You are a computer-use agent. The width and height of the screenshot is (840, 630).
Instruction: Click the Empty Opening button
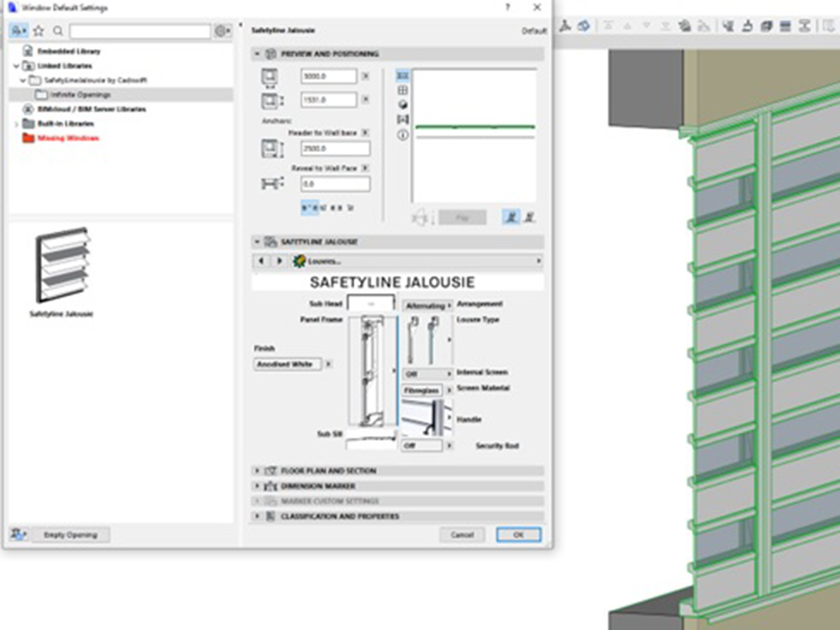(71, 534)
